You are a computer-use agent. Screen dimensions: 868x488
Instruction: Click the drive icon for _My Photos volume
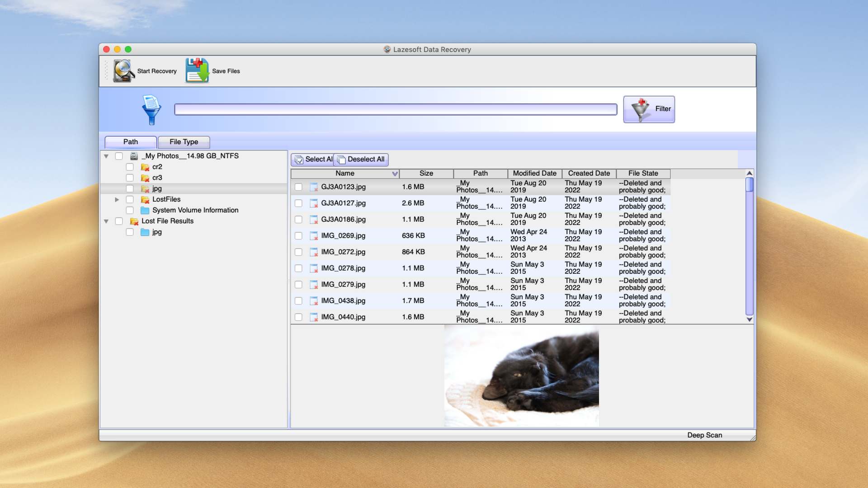(x=134, y=156)
